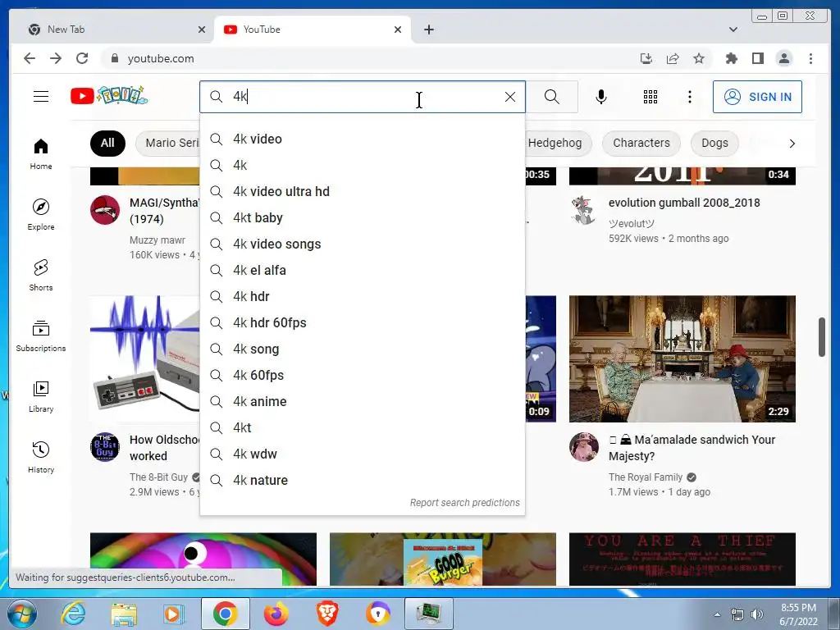Screen dimensions: 840x630
Task: Click the youtube.com address bar
Action: click(370, 58)
